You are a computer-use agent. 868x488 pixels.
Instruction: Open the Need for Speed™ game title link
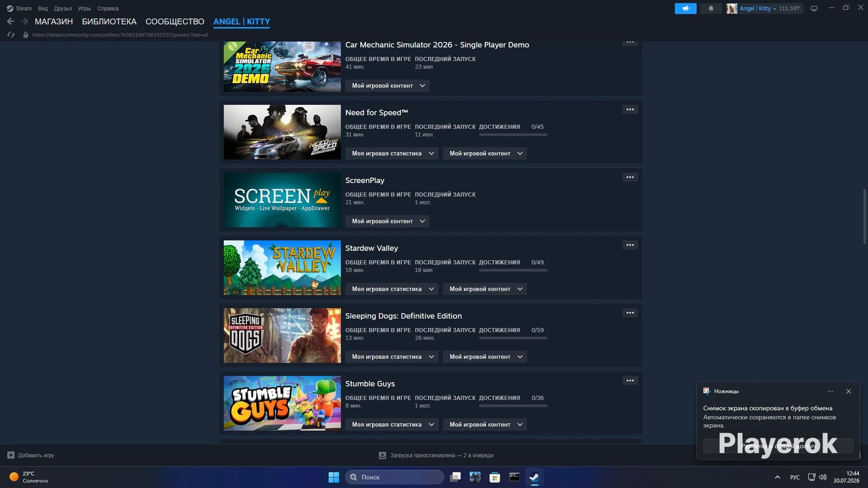click(376, 113)
